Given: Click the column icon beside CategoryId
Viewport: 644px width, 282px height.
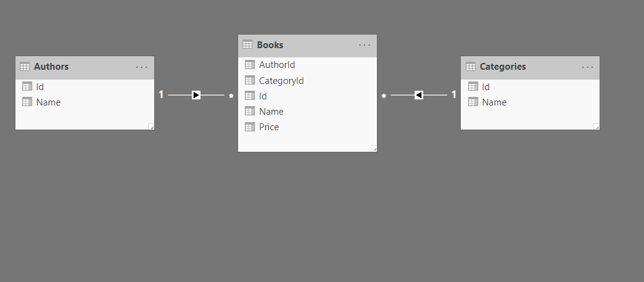Looking at the screenshot, I should pyautogui.click(x=250, y=80).
